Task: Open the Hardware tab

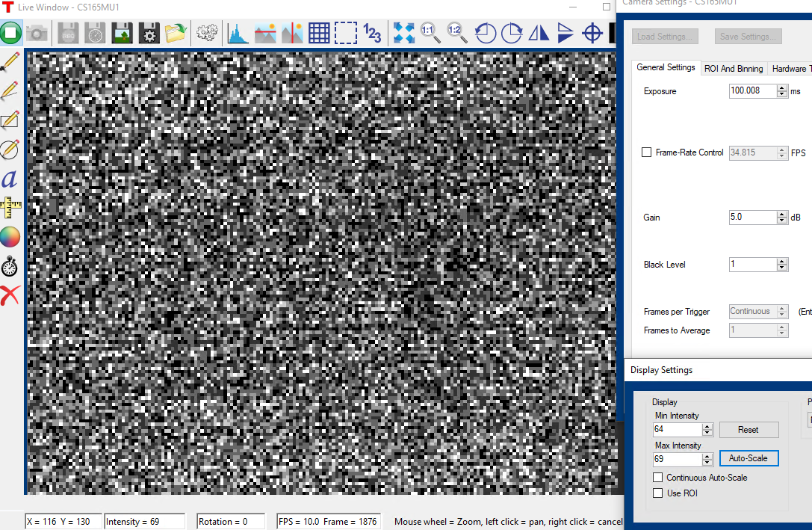Action: pos(789,68)
